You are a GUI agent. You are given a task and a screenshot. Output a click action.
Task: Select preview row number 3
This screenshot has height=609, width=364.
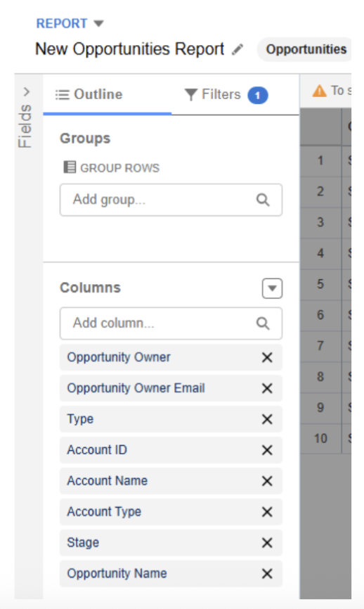click(x=320, y=222)
